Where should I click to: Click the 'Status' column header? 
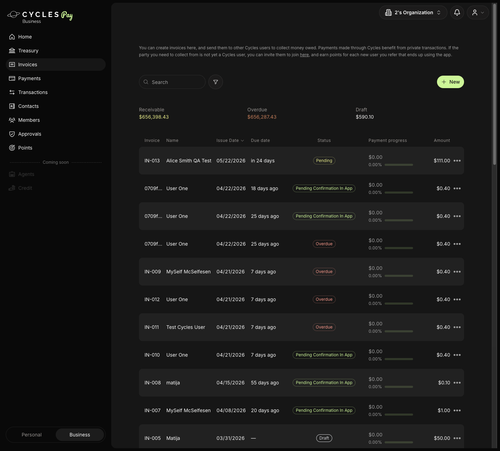coord(324,140)
